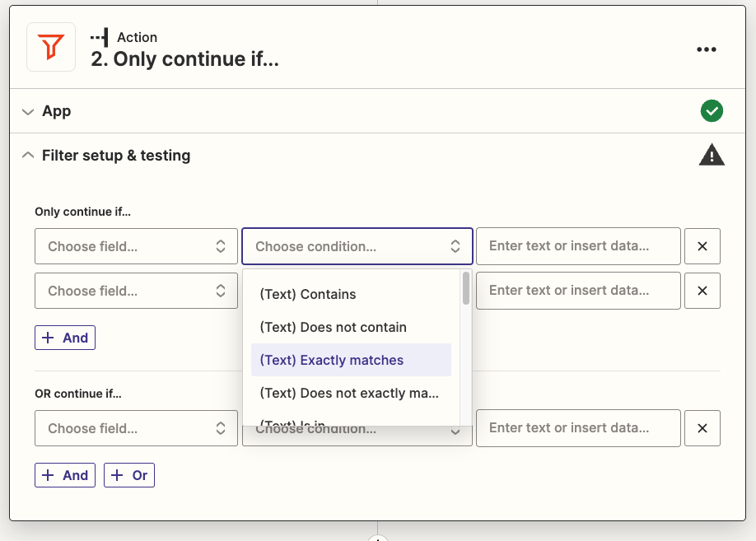
Task: Remove the first filter condition row
Action: [702, 246]
